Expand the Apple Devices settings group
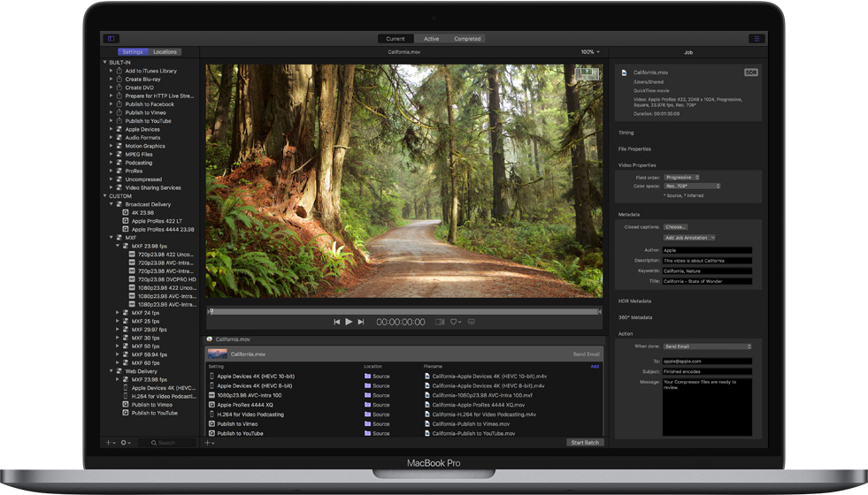 pyautogui.click(x=111, y=129)
